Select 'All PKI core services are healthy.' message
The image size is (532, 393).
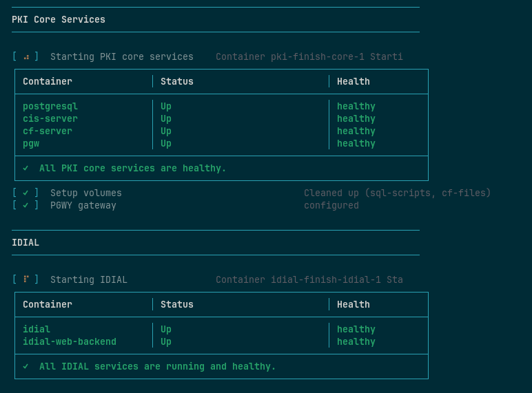click(133, 169)
